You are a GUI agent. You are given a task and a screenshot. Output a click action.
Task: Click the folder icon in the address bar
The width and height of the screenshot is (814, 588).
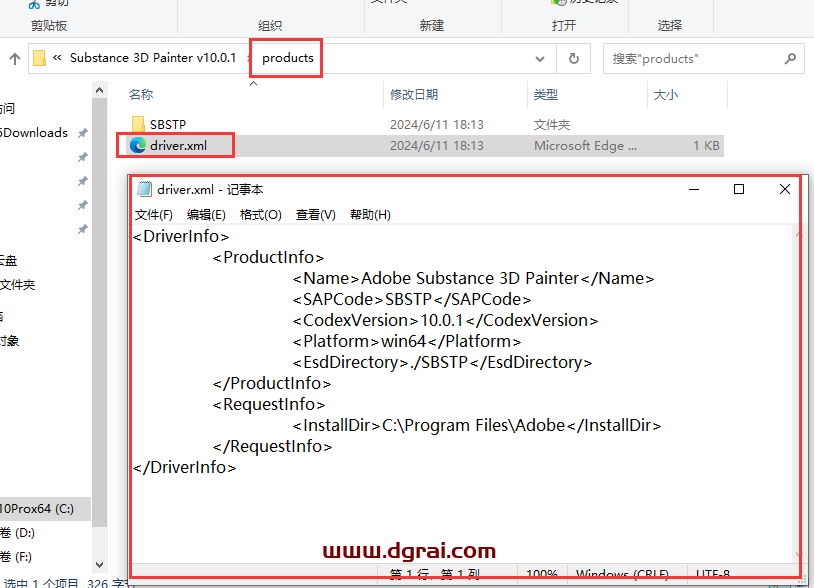click(x=39, y=58)
